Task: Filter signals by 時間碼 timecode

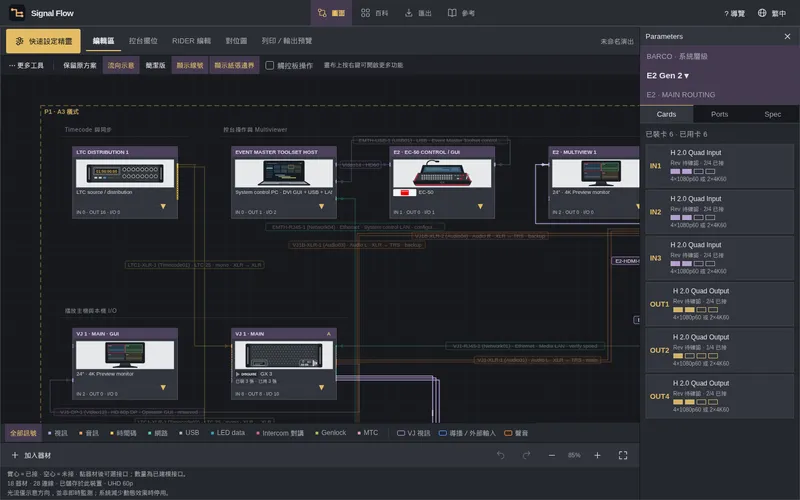Action: pos(123,433)
